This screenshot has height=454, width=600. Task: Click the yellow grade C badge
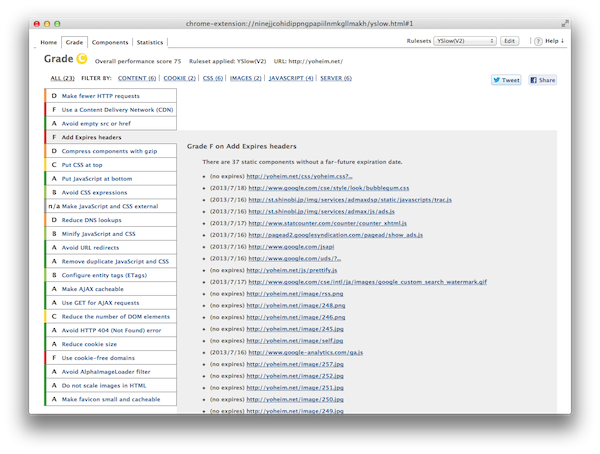(82, 59)
